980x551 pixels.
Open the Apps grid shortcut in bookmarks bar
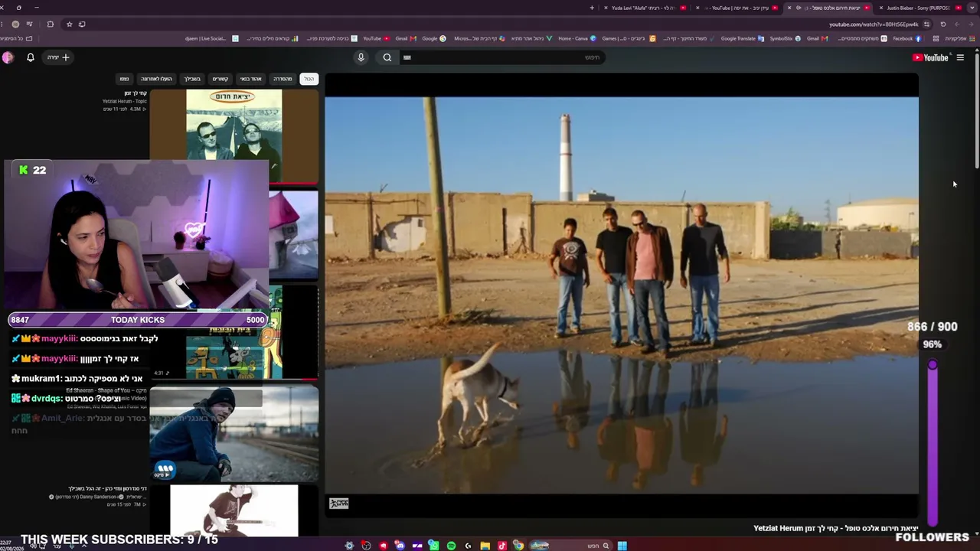960,38
